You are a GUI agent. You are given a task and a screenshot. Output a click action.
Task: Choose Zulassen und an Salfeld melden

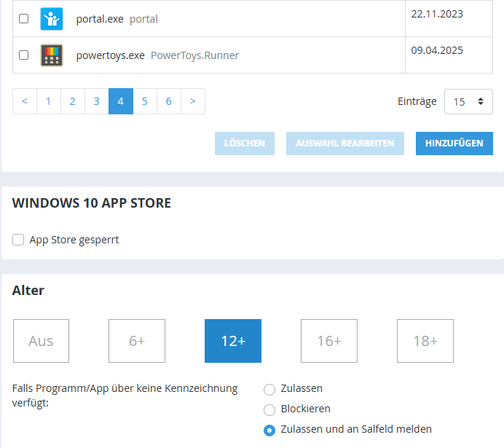coord(269,430)
